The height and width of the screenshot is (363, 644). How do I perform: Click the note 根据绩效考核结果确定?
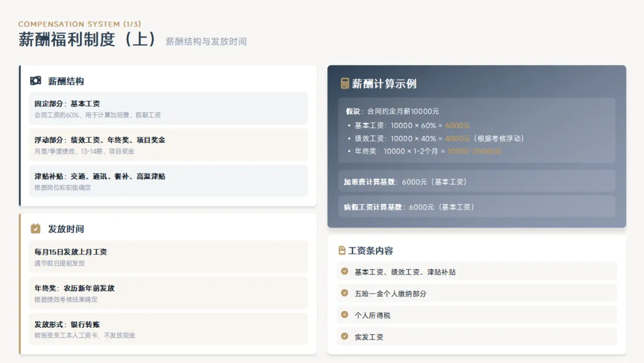(x=66, y=299)
